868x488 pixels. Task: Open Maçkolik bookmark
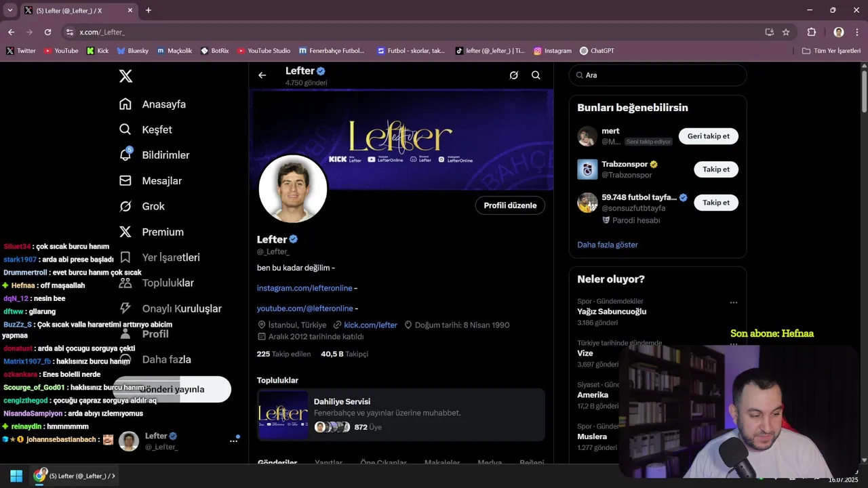click(x=174, y=51)
